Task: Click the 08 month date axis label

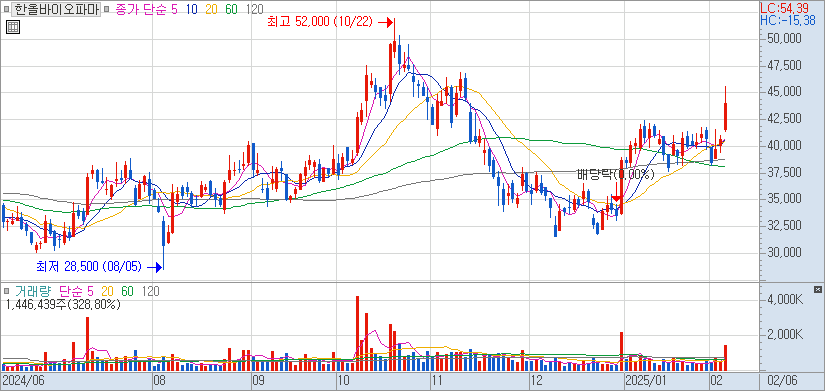Action: pos(160,380)
